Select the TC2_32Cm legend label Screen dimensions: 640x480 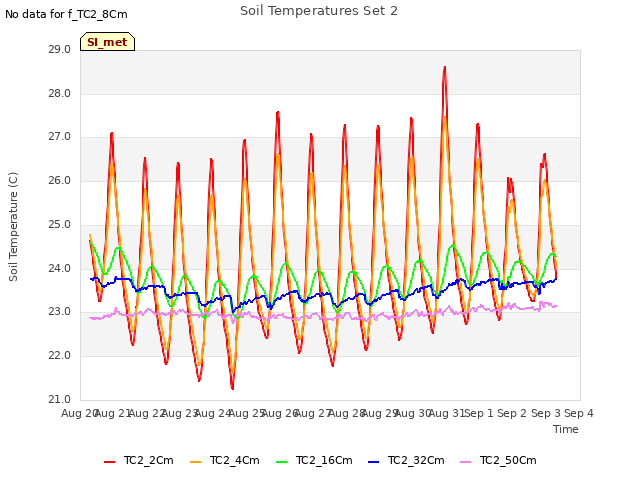(x=416, y=460)
